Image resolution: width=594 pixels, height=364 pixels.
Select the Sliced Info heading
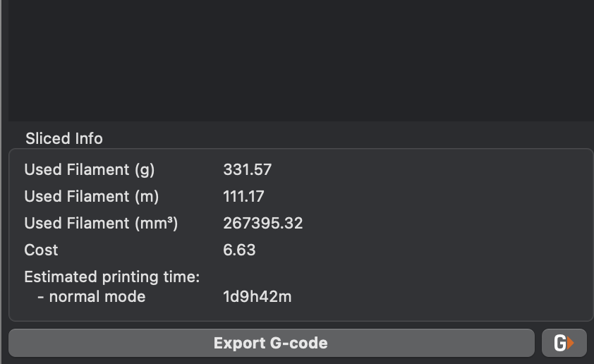(64, 138)
